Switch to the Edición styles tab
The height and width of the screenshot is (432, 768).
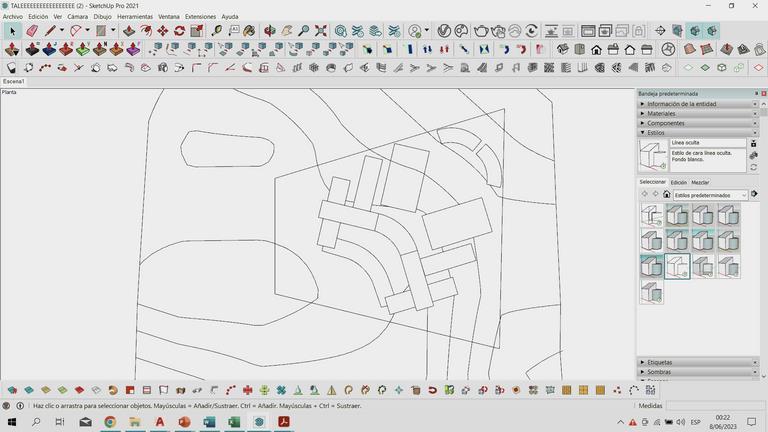[678, 182]
